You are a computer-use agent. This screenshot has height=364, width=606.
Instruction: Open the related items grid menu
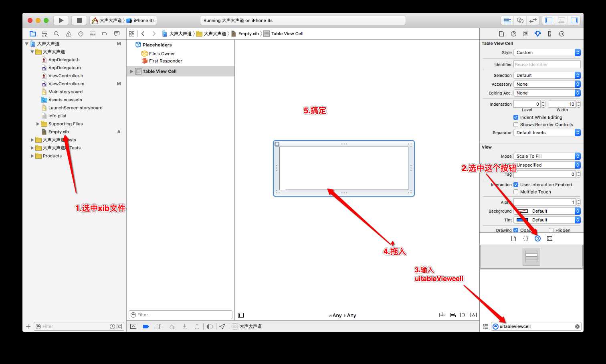point(131,34)
